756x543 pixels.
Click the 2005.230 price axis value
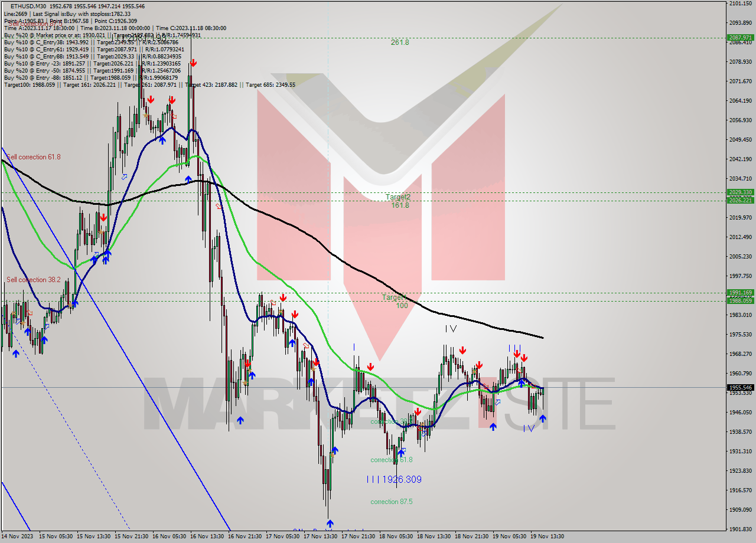[740, 257]
